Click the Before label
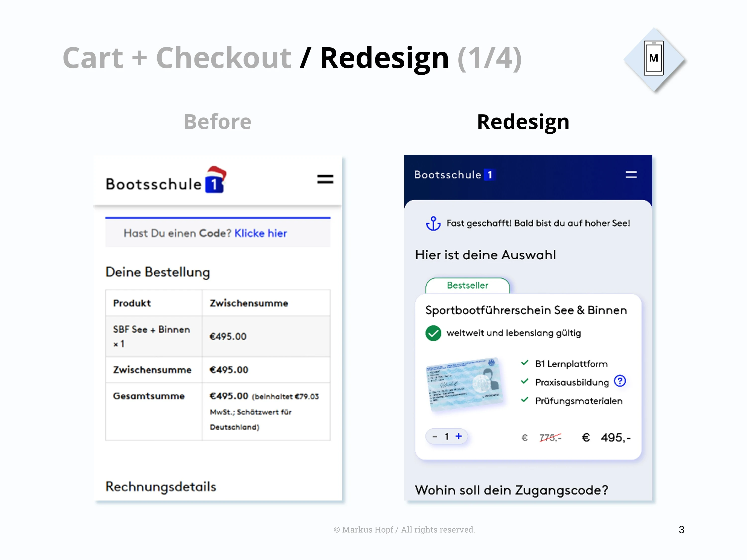 217,121
